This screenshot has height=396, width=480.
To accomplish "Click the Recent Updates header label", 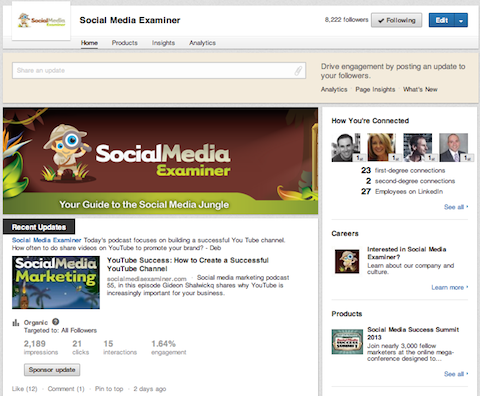I will (x=39, y=227).
